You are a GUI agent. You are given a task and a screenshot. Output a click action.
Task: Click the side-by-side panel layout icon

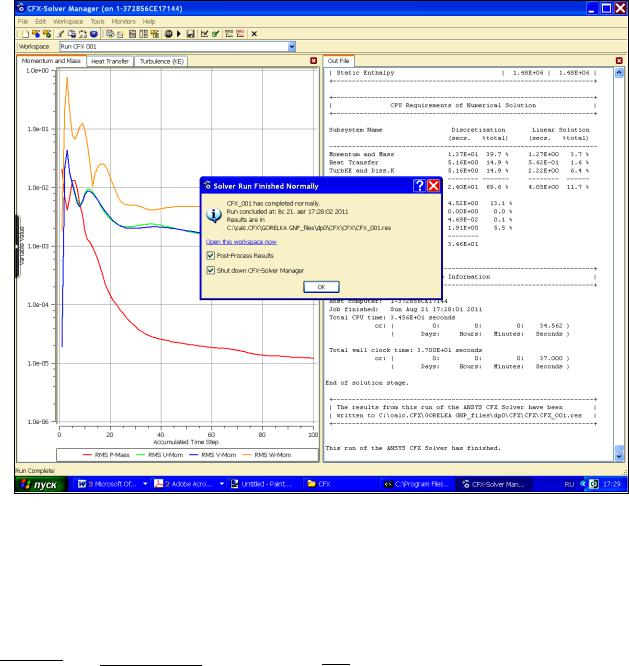pos(144,34)
